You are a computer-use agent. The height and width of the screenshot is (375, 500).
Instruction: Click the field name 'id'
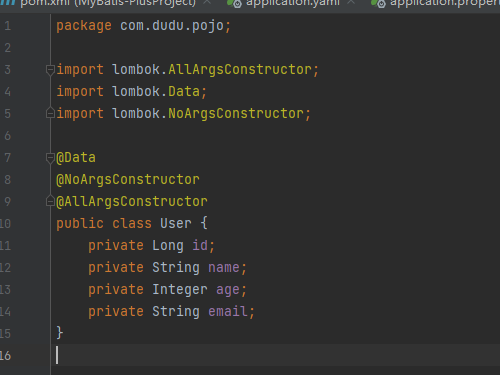click(200, 245)
